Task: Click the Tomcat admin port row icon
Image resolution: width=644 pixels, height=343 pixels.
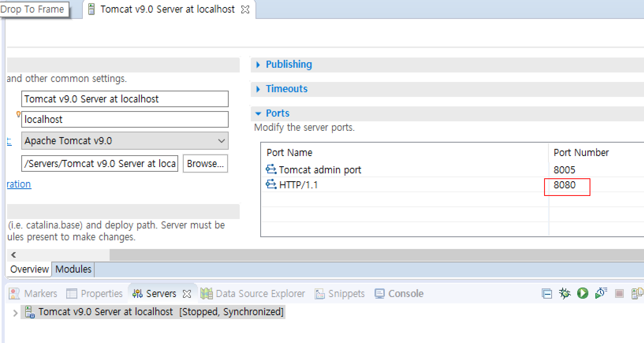Action: [271, 170]
